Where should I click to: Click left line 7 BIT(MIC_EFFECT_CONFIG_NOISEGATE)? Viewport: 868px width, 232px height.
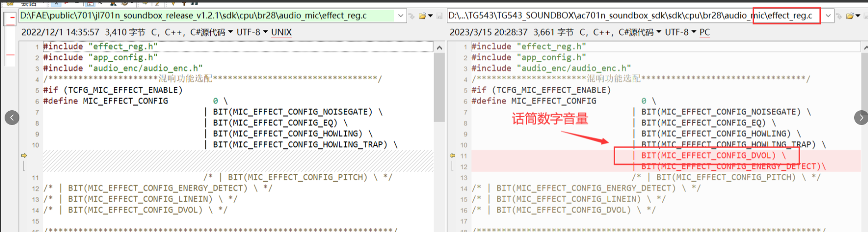(x=293, y=112)
